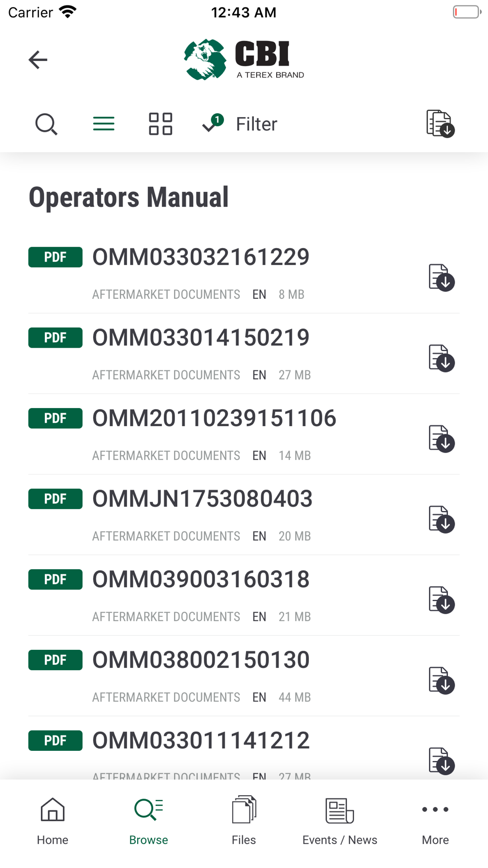Tap the CBI Terex brand logo
The height and width of the screenshot is (868, 488).
[244, 60]
